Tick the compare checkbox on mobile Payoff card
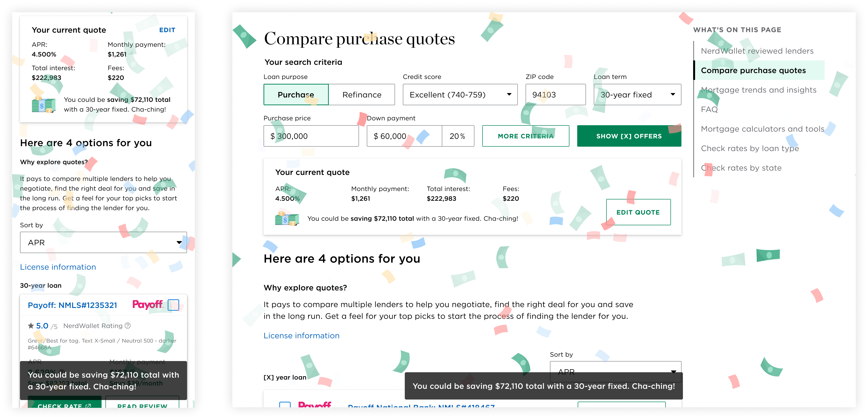Screen dimensions: 868x420 click(x=173, y=305)
